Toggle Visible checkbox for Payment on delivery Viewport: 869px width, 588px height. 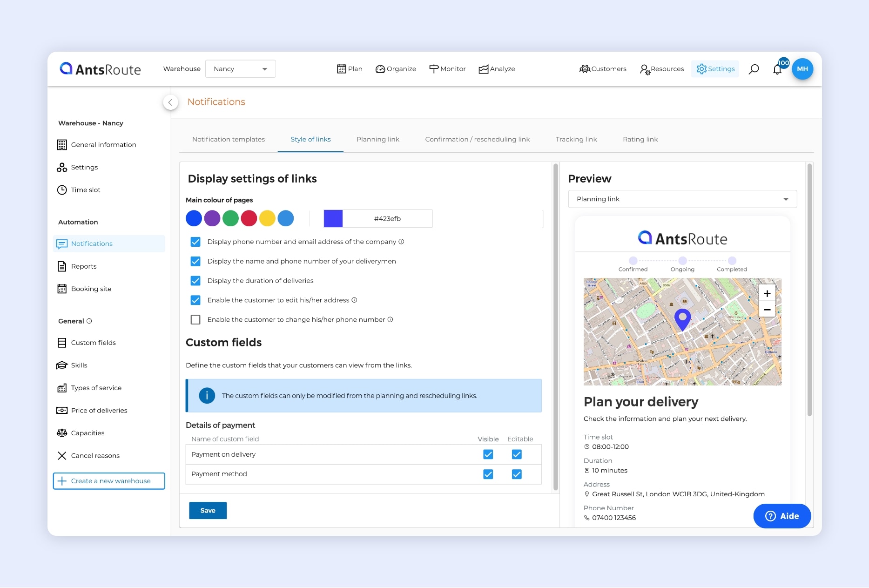[x=488, y=454]
